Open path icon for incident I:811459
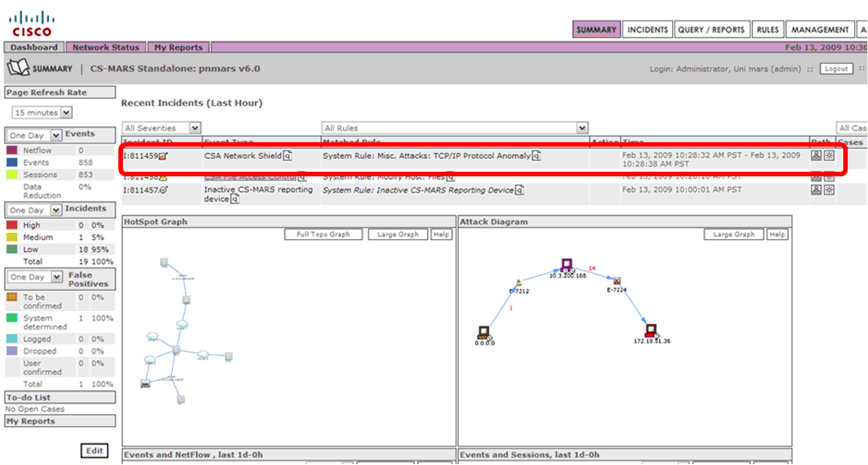The height and width of the screenshot is (465, 868). coord(816,156)
